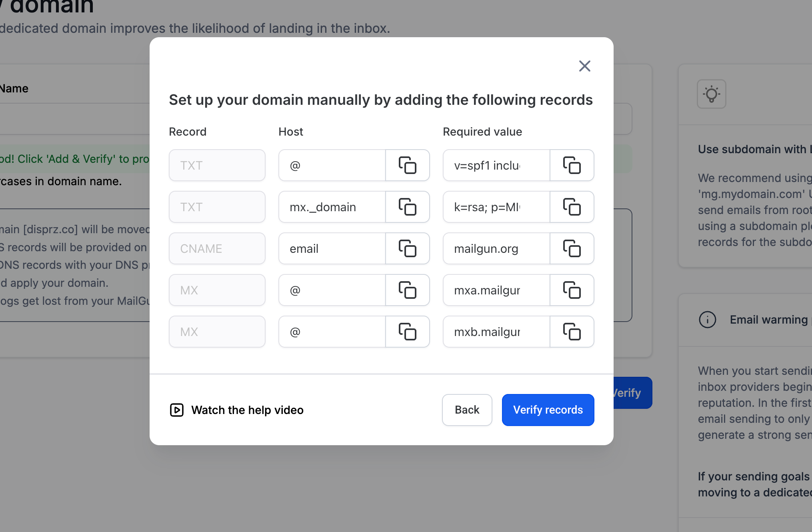Copy the mxa.mailgun required value
Viewport: 812px width, 532px height.
click(x=572, y=290)
